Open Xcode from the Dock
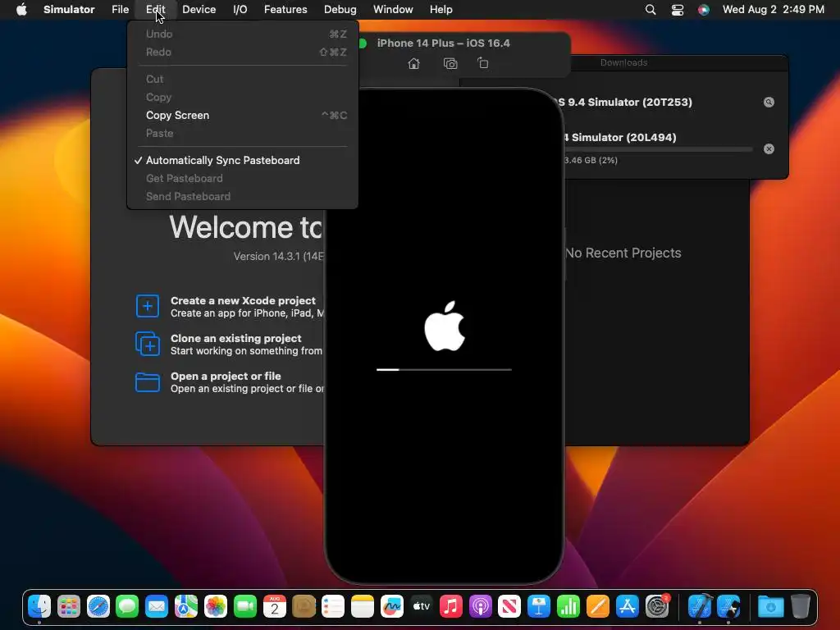The width and height of the screenshot is (840, 630). (699, 606)
